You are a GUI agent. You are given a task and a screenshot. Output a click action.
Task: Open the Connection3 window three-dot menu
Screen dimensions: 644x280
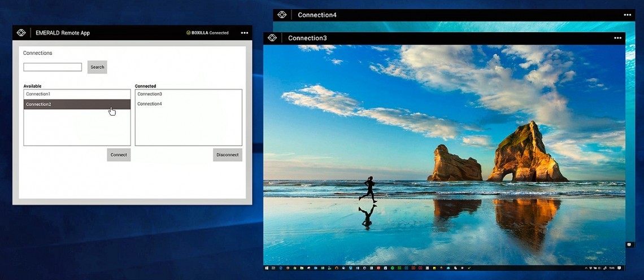(617, 38)
